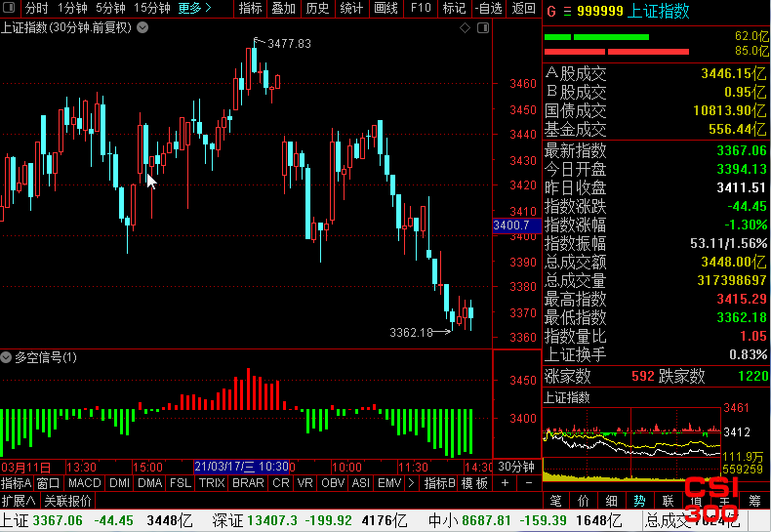Click the 叠加 overlay button

(284, 8)
